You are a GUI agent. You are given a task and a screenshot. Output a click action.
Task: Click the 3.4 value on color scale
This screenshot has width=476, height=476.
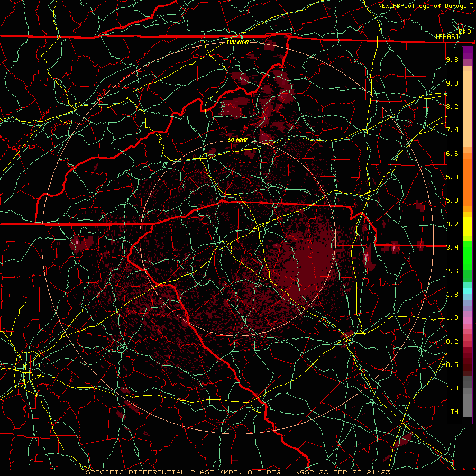[x=452, y=248]
